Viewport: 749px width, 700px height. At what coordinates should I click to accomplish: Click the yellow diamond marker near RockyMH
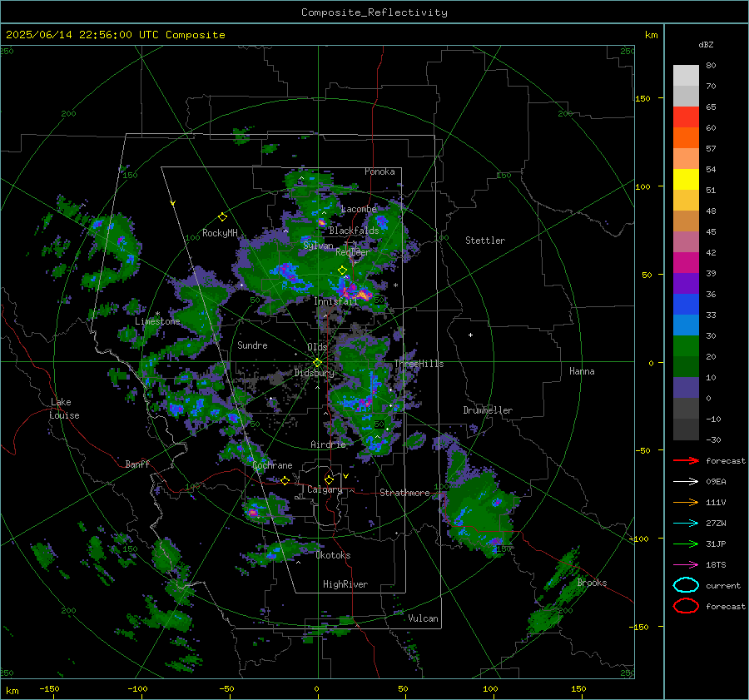click(222, 217)
